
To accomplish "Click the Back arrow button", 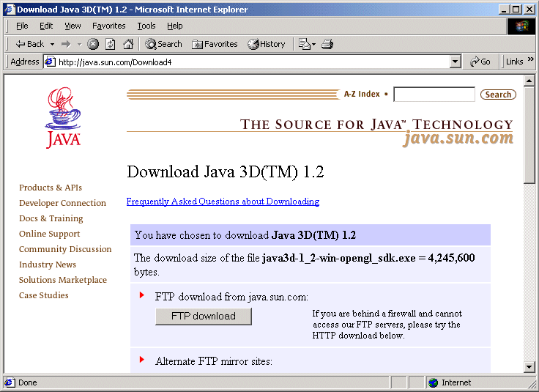I will pos(29,44).
